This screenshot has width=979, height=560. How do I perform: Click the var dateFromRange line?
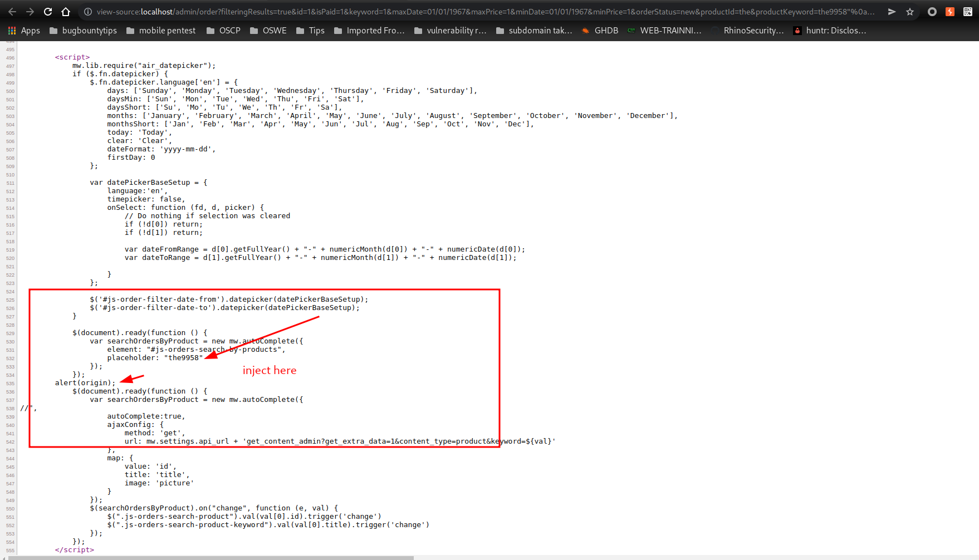(325, 249)
